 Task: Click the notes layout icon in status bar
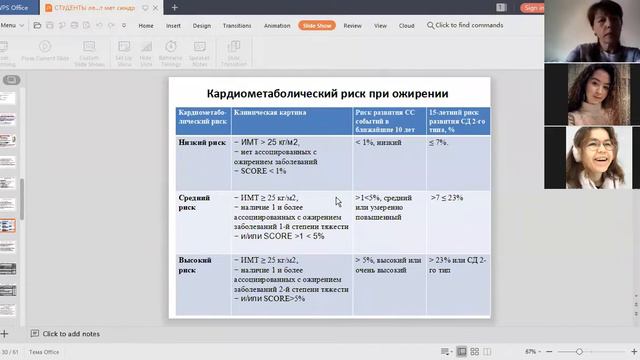444,351
